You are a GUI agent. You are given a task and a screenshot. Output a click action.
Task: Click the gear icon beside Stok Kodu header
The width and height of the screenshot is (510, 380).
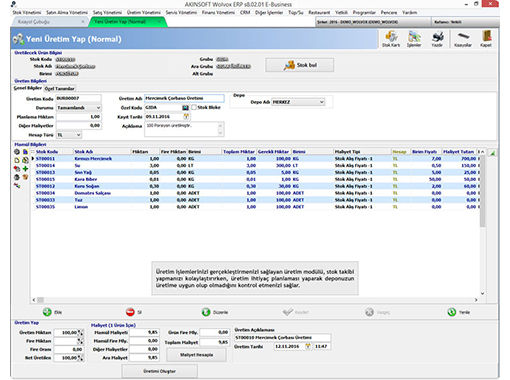click(17, 152)
